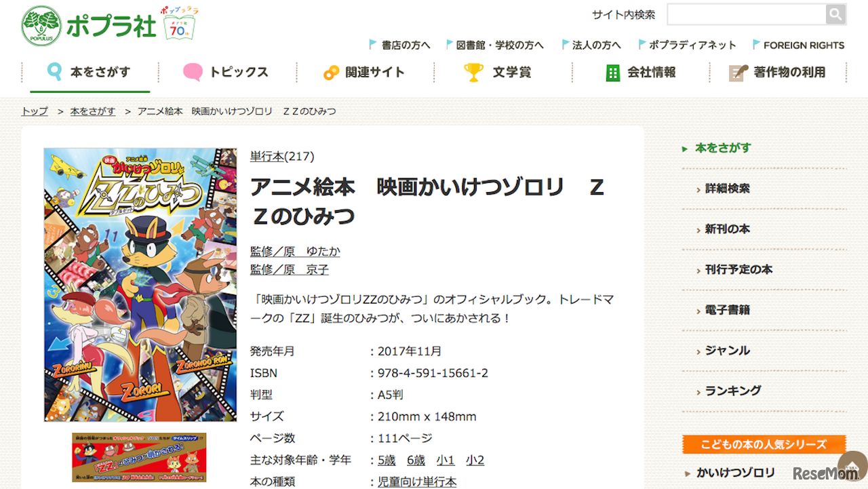Click the 70th anniversary book badge
The image size is (868, 489).
click(x=178, y=27)
